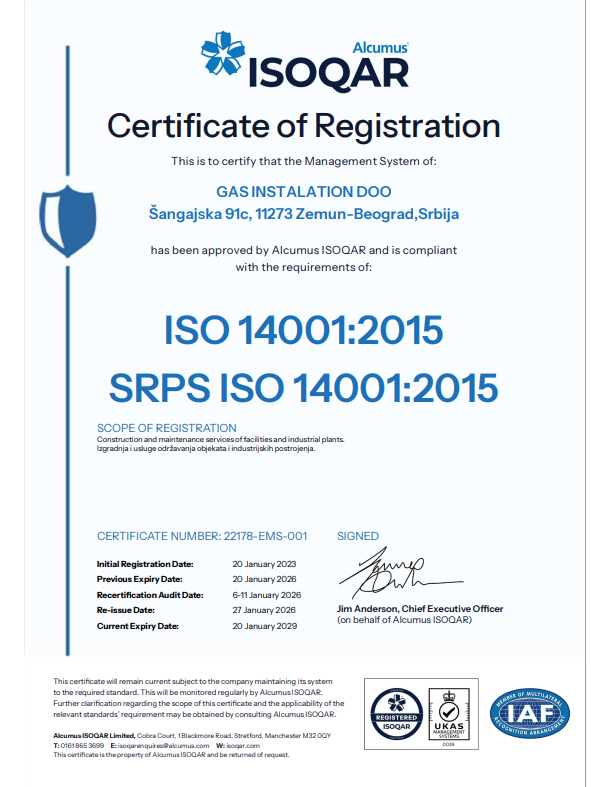Viewport: 611px width, 787px height.
Task: Click the date '20 January 2023'
Action: coord(264,564)
